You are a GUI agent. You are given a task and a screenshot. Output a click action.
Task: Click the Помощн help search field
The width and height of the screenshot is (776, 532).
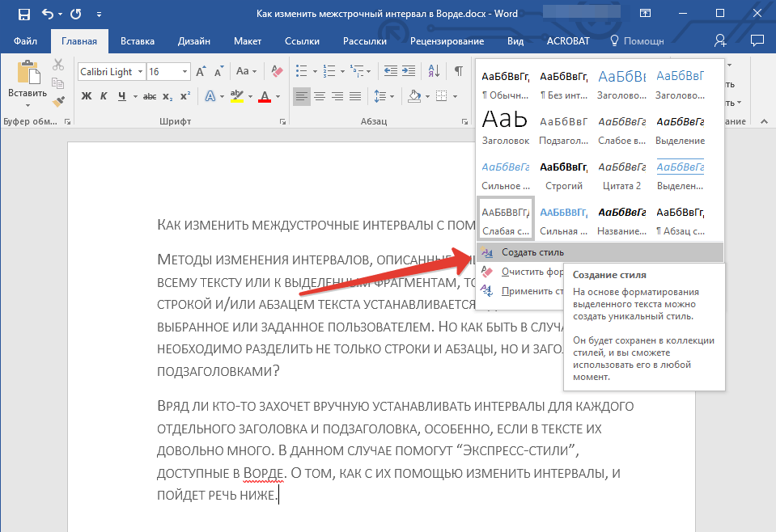pyautogui.click(x=643, y=41)
